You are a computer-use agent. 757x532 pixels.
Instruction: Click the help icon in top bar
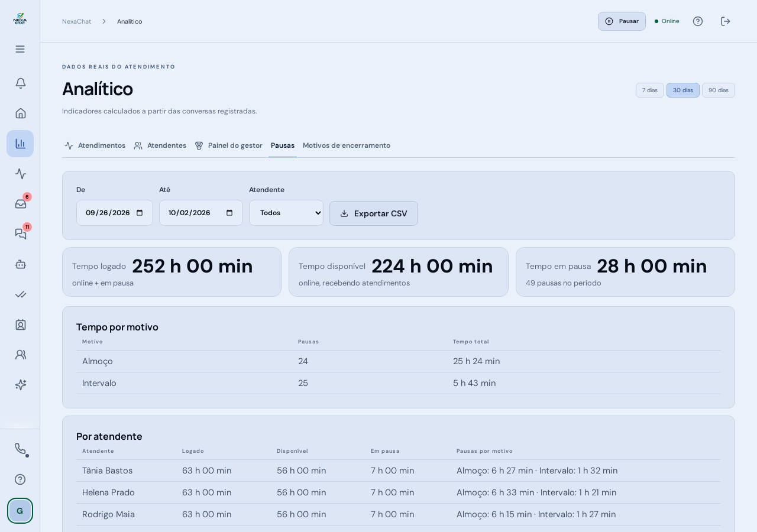(698, 21)
